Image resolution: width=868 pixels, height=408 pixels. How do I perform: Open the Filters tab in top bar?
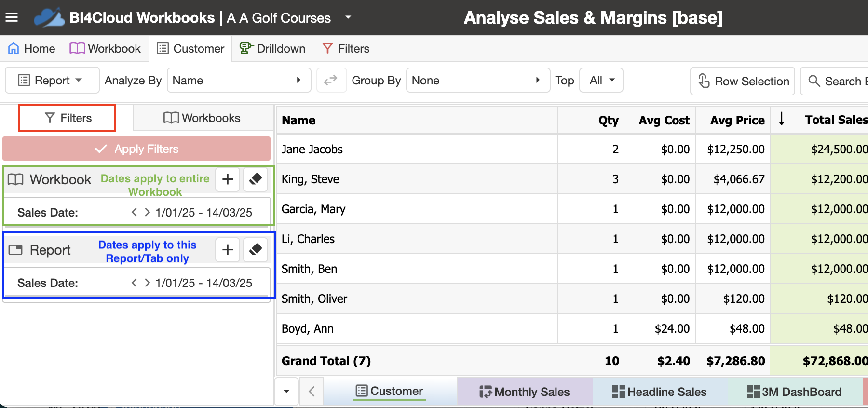click(x=346, y=49)
